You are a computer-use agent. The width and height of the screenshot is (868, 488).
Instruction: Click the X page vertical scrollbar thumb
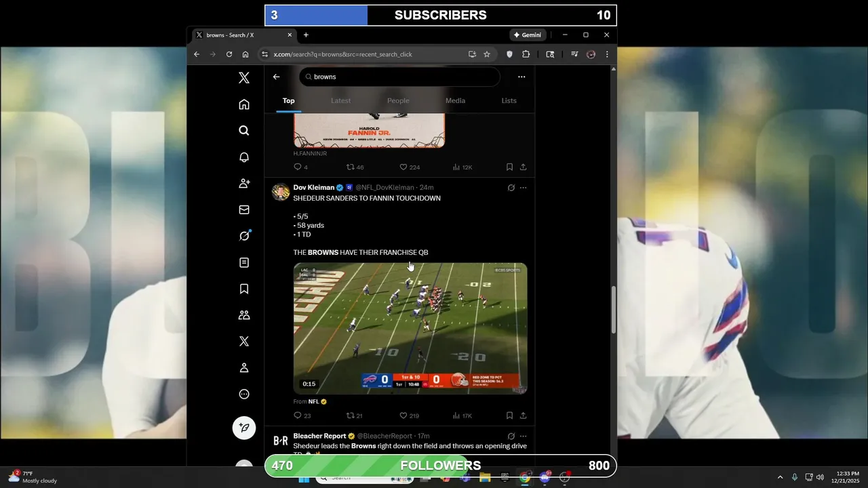614,310
